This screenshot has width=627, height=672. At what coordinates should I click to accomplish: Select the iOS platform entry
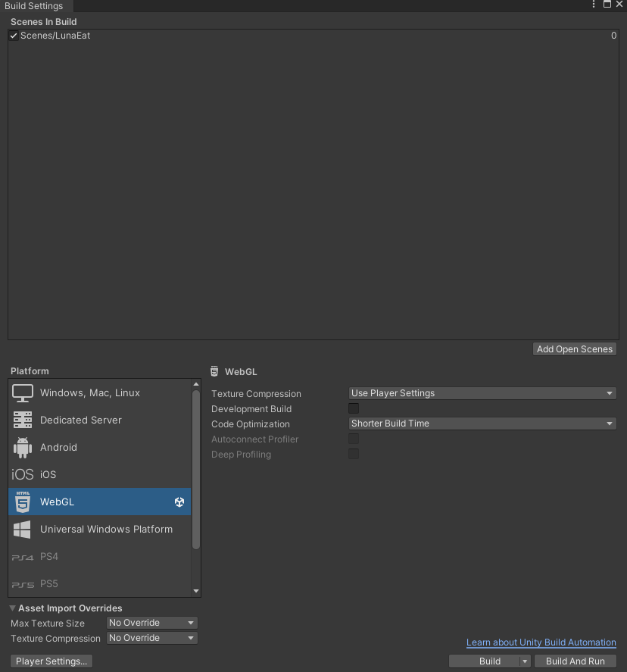(x=100, y=474)
